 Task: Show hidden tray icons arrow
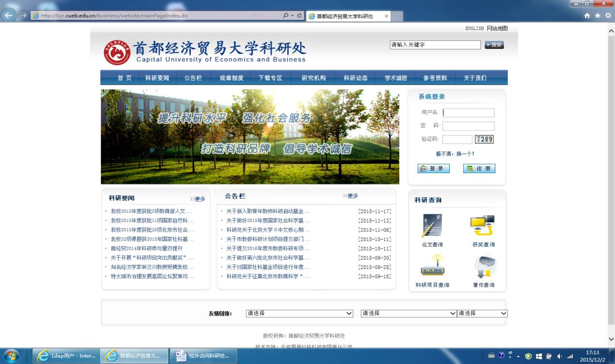(519, 356)
